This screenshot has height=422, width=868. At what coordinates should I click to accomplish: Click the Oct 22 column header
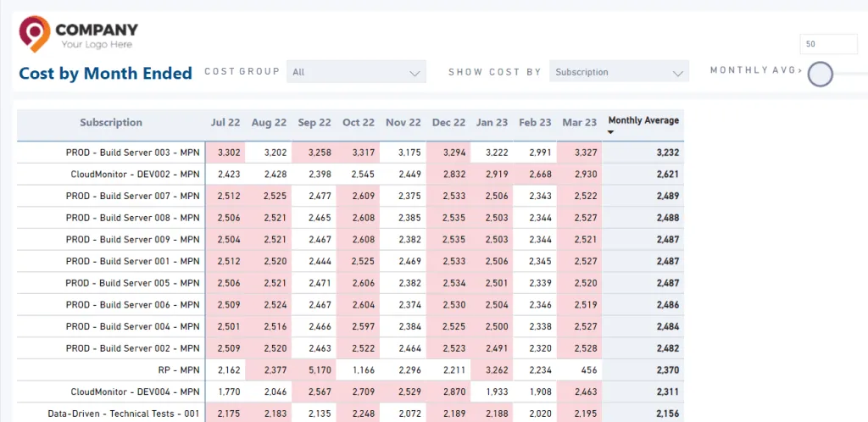tap(359, 123)
